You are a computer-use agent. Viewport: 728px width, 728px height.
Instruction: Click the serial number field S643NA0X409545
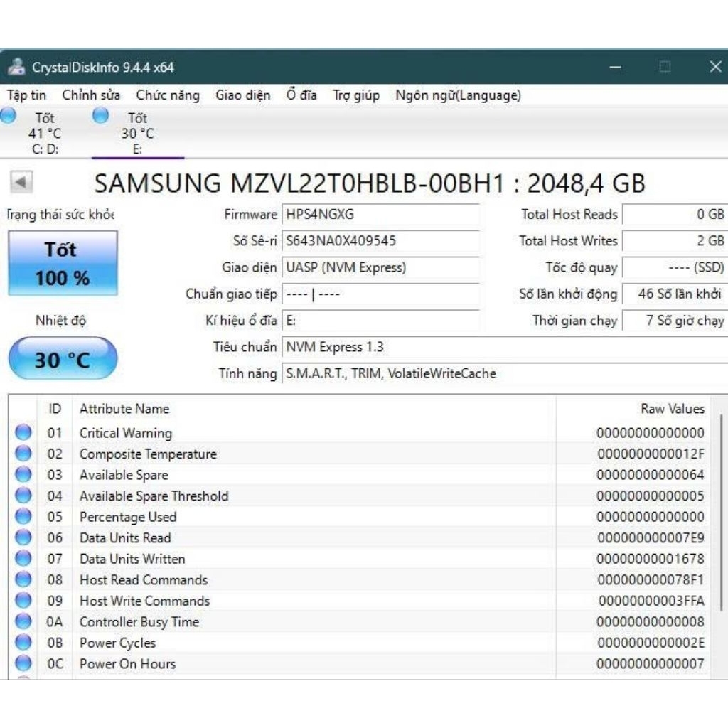pyautogui.click(x=380, y=241)
